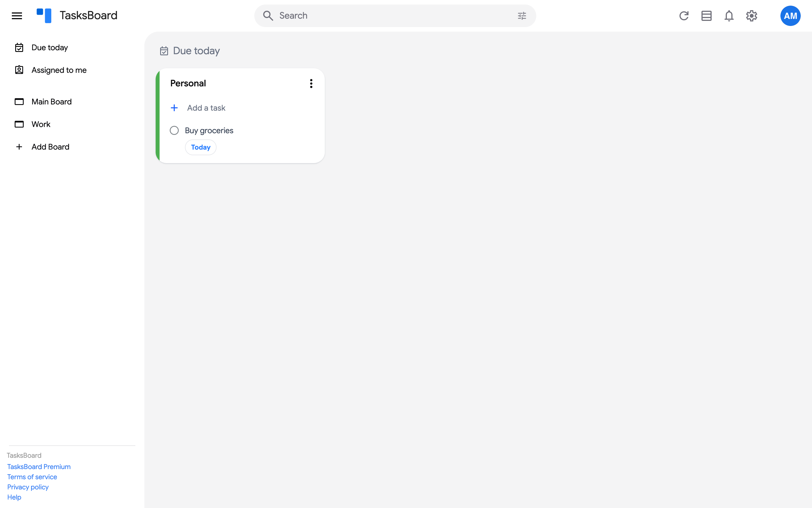Click the Main Board icon in sidebar
This screenshot has width=812, height=508.
(x=19, y=102)
